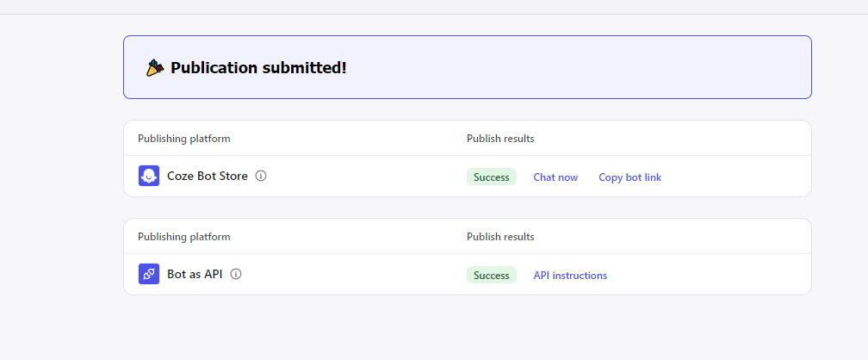The height and width of the screenshot is (360, 868).
Task: Click the Publication submitted! heading text
Action: coord(258,68)
